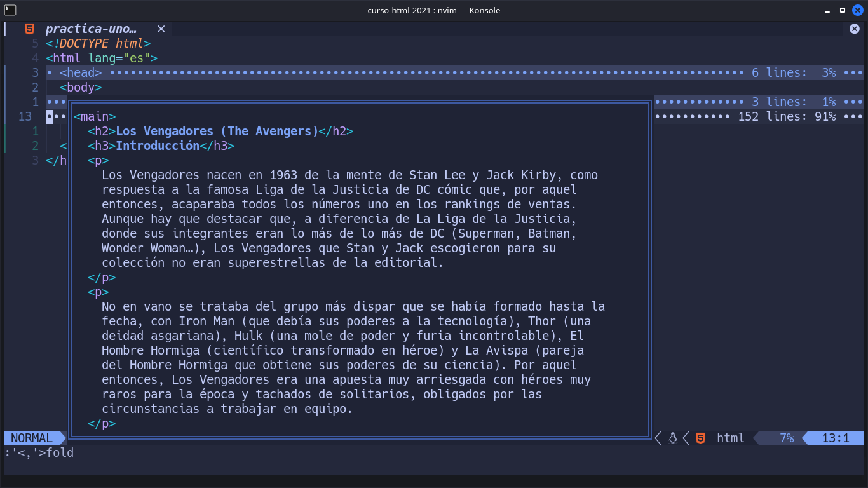This screenshot has height=488, width=868.
Task: Expand the fold marked 3 lines: 1%
Action: click(x=759, y=102)
